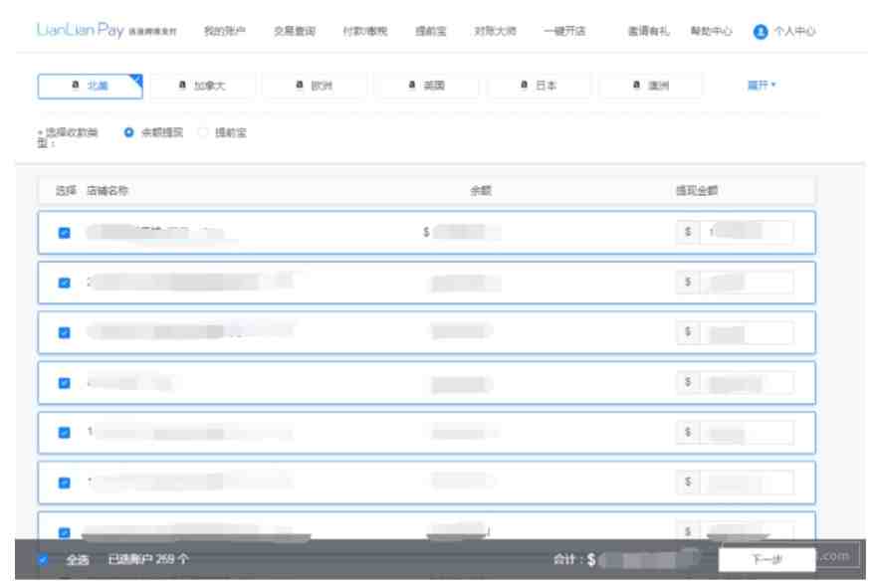The width and height of the screenshot is (881, 588).
Task: Go to 提前宝 in the top navigation
Action: coord(430,31)
